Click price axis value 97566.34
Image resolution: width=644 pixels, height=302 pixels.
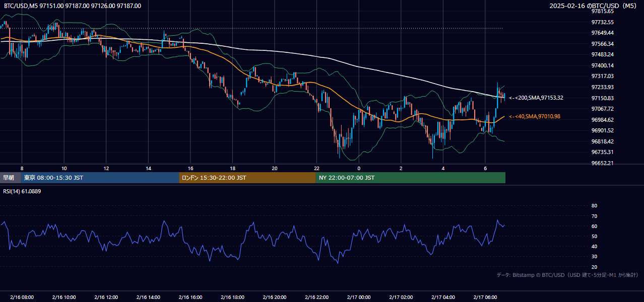click(x=603, y=44)
